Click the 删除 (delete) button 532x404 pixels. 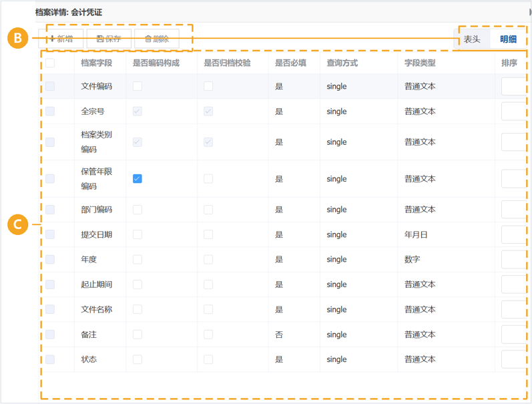(x=157, y=39)
